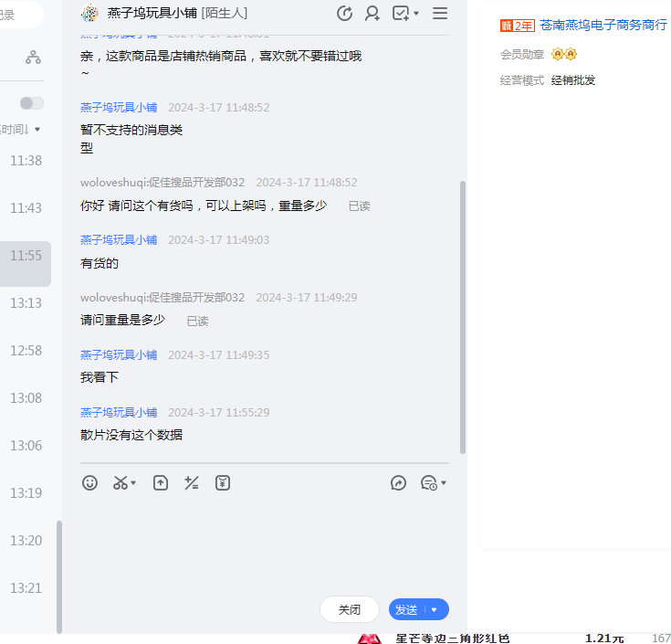
Task: Open 苍南燕坞电子商务商行 company link
Action: pos(603,25)
